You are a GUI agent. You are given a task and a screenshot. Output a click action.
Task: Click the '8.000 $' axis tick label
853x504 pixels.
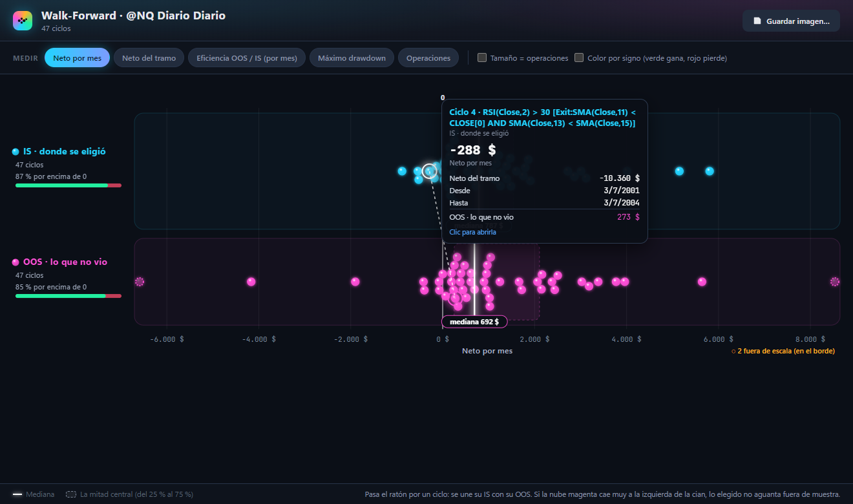coord(810,339)
